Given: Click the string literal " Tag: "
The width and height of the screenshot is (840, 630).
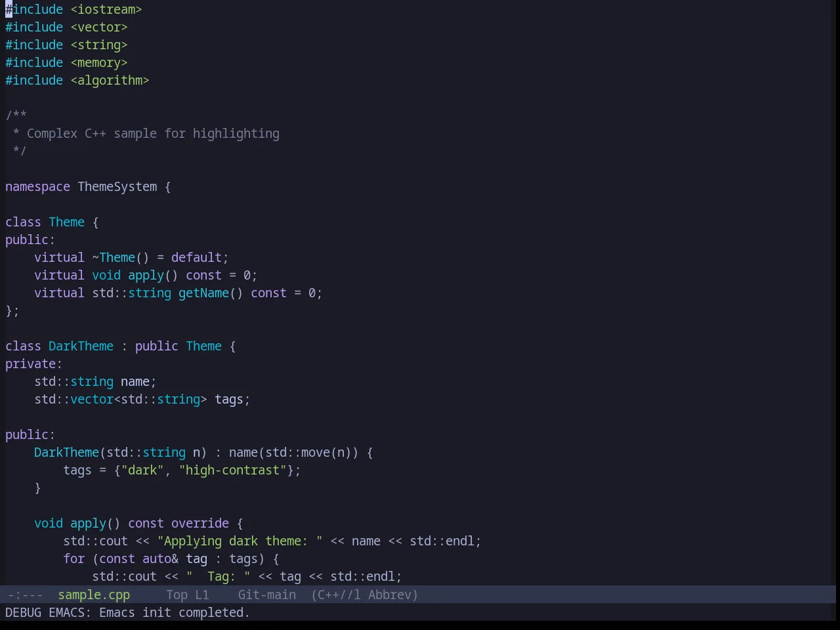Looking at the screenshot, I should coord(219,576).
